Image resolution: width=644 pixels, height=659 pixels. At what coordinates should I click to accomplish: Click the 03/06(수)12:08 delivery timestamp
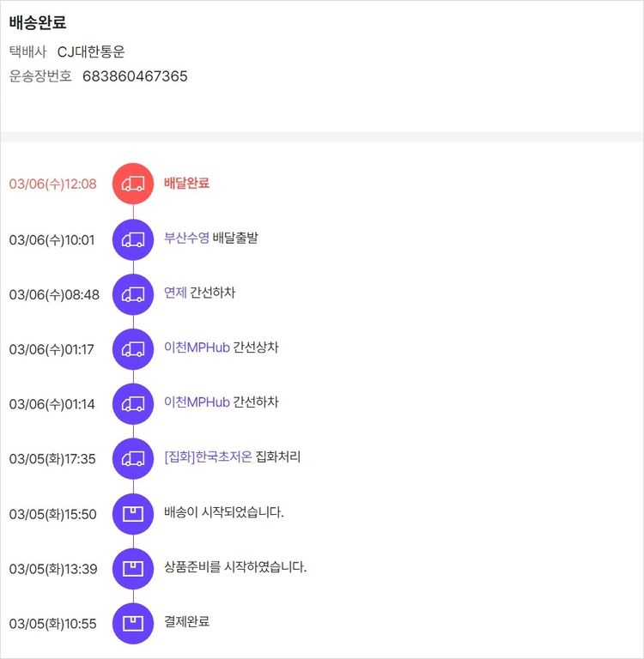pos(53,184)
